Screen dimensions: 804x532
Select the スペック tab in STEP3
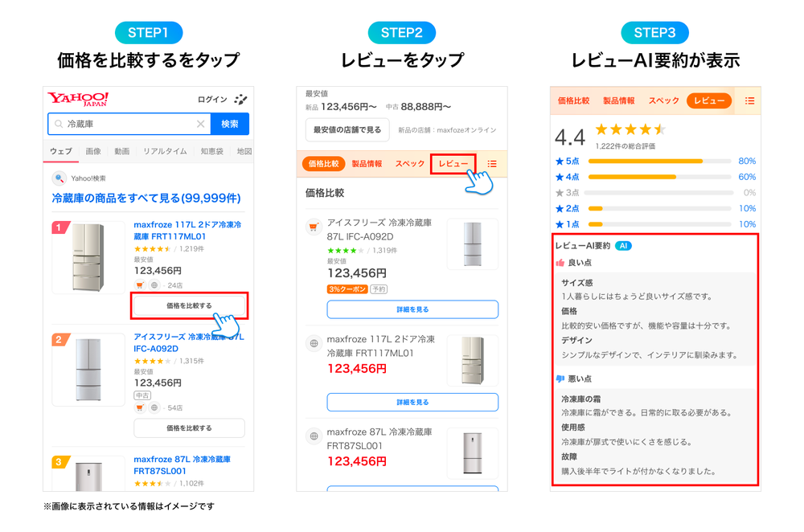[663, 100]
